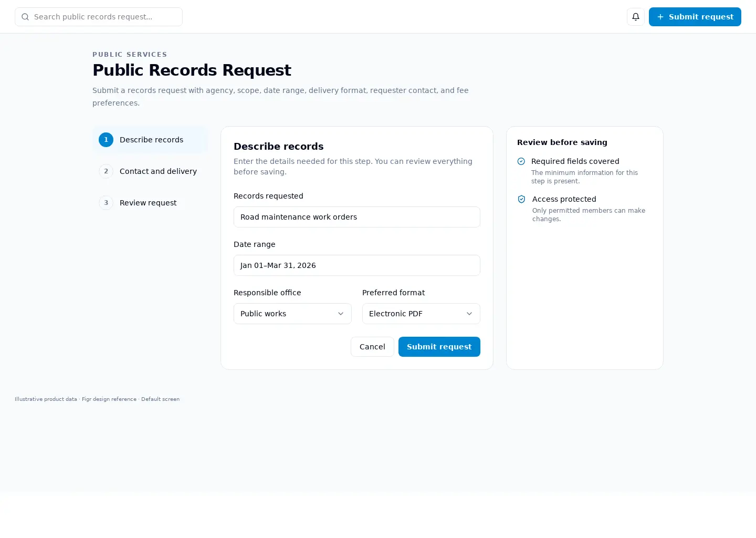
Task: Click the Review before saving heading
Action: coord(562,142)
